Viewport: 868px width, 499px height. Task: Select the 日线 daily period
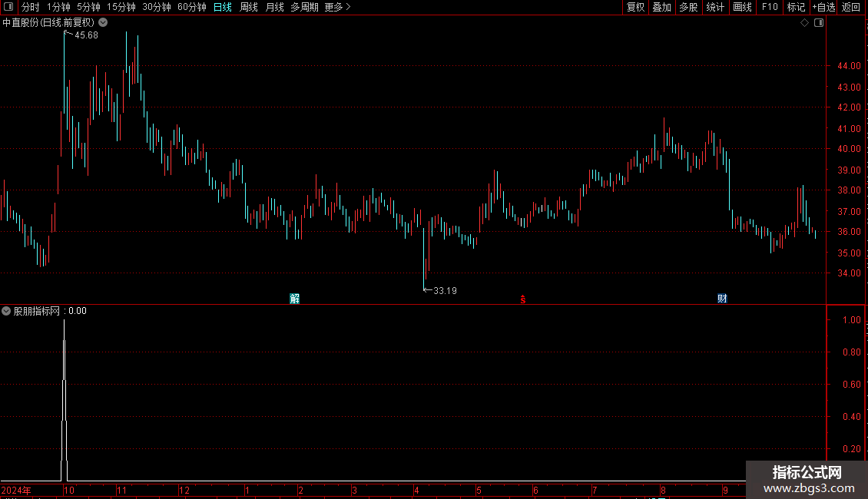pyautogui.click(x=223, y=7)
